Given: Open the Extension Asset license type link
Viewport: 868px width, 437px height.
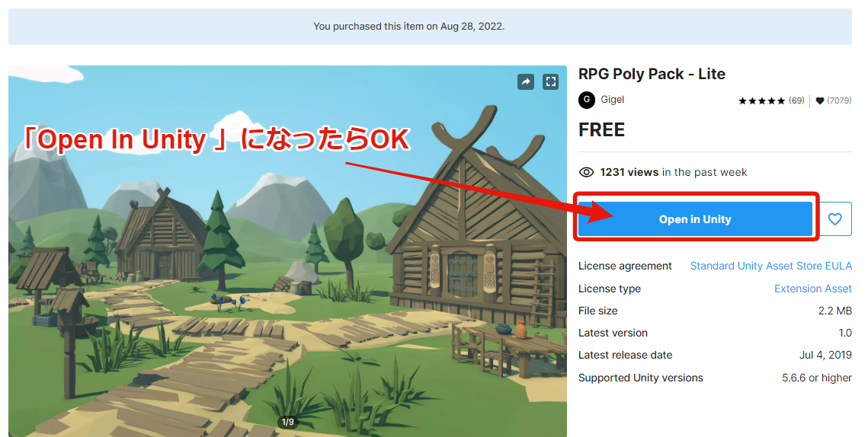Looking at the screenshot, I should [812, 289].
